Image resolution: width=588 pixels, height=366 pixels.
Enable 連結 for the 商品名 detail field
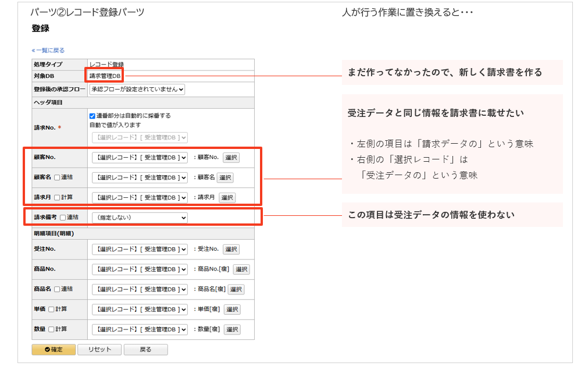pyautogui.click(x=58, y=289)
